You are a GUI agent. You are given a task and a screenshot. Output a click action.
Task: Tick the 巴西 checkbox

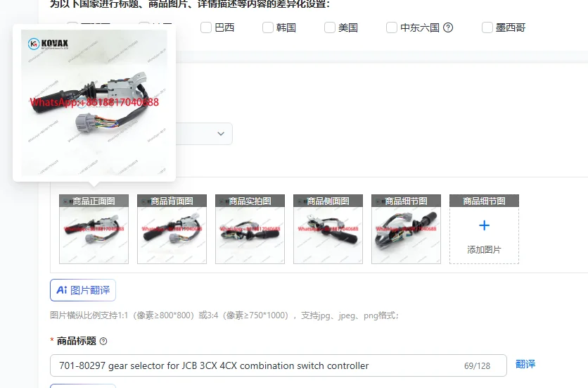pyautogui.click(x=206, y=27)
